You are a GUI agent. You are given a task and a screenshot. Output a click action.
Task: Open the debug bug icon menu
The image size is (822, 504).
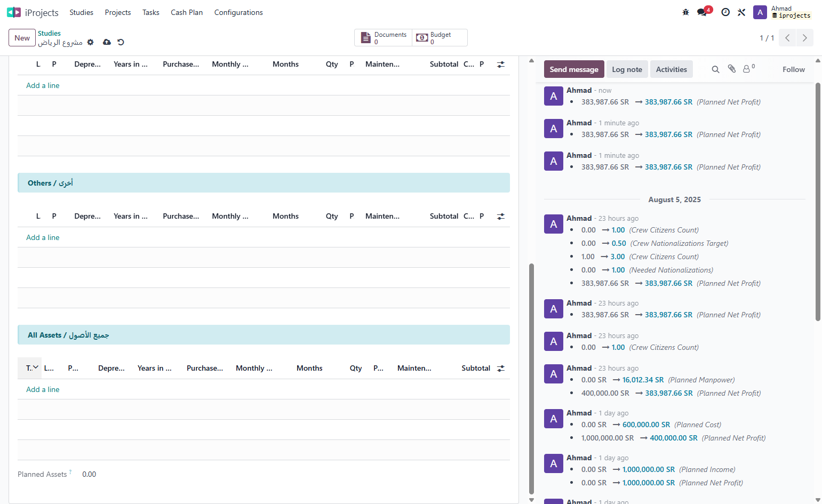pyautogui.click(x=686, y=12)
